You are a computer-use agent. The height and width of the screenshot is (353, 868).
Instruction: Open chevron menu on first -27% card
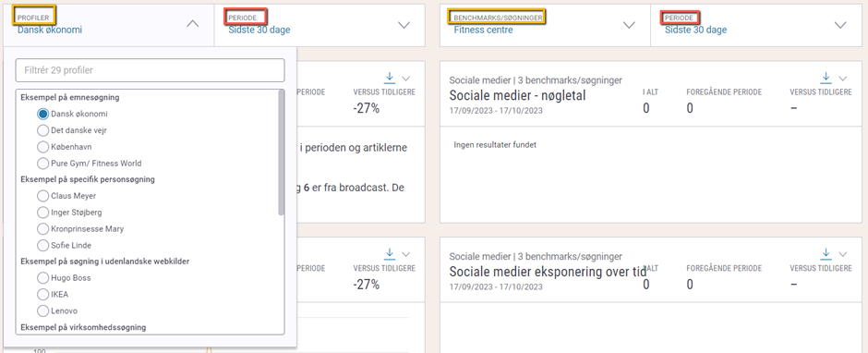(406, 79)
